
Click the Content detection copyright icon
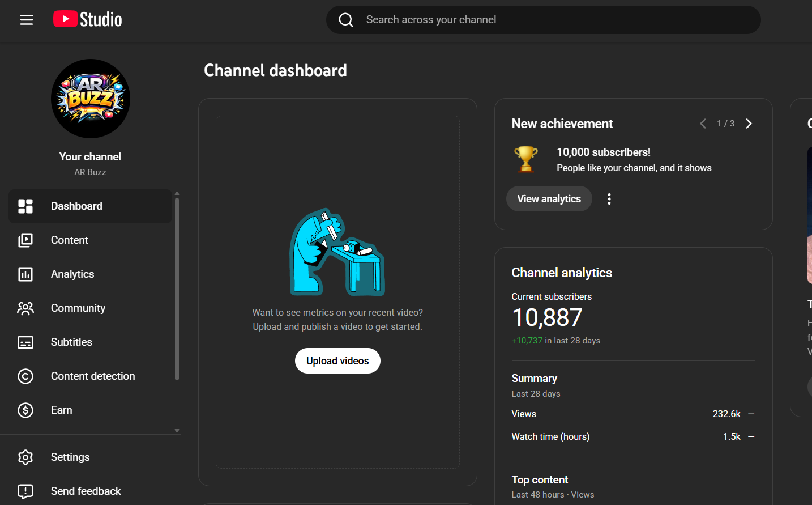coord(25,376)
